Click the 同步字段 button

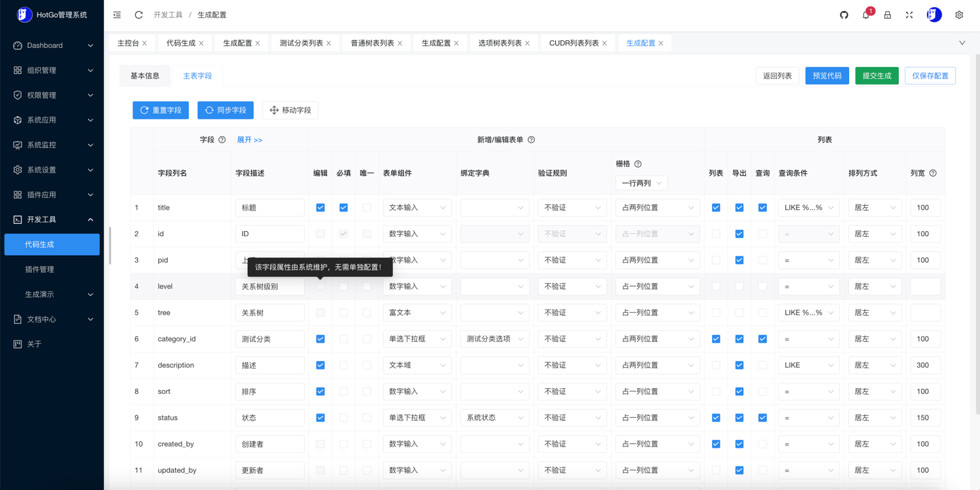(225, 110)
